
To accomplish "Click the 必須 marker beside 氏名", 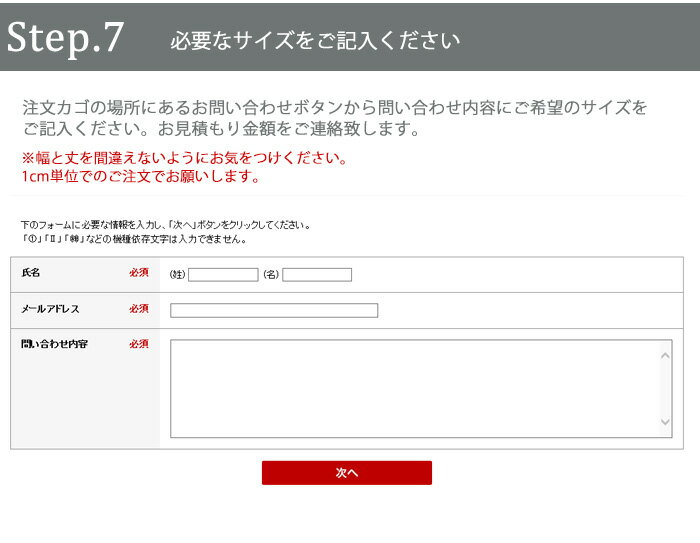I will 138,273.
